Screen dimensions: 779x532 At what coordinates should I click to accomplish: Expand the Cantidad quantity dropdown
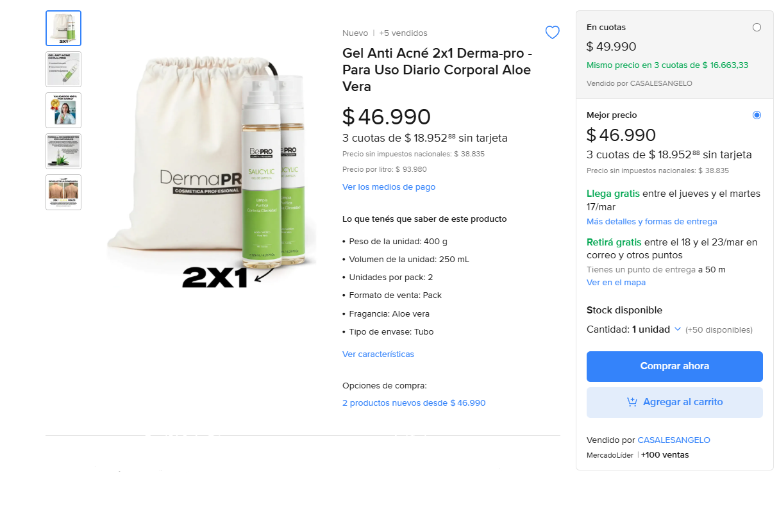click(x=677, y=329)
